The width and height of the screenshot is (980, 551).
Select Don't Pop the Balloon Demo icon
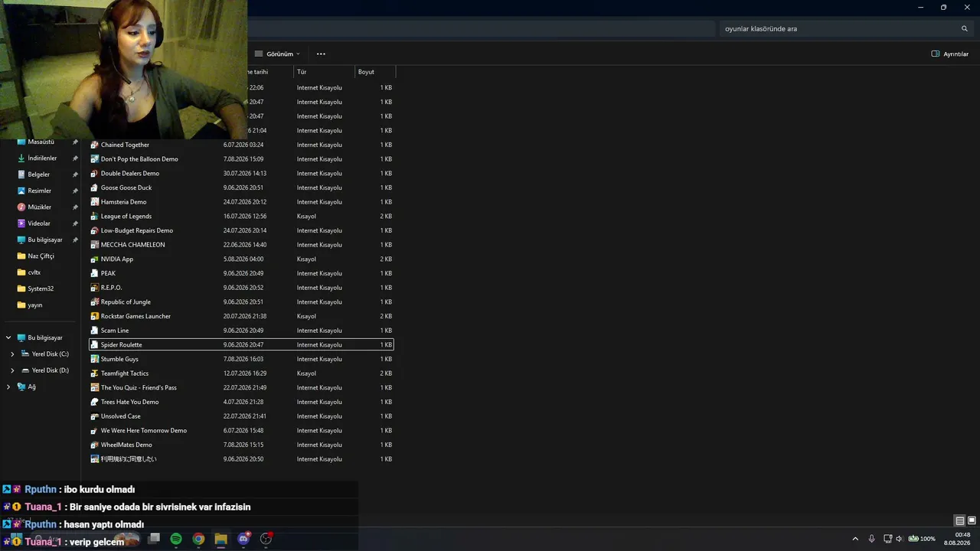point(95,159)
